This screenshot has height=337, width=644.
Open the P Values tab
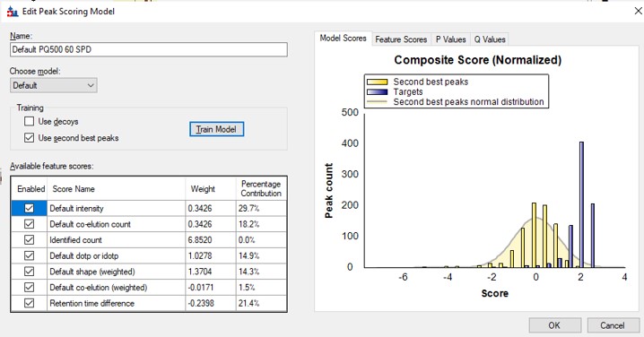point(450,39)
